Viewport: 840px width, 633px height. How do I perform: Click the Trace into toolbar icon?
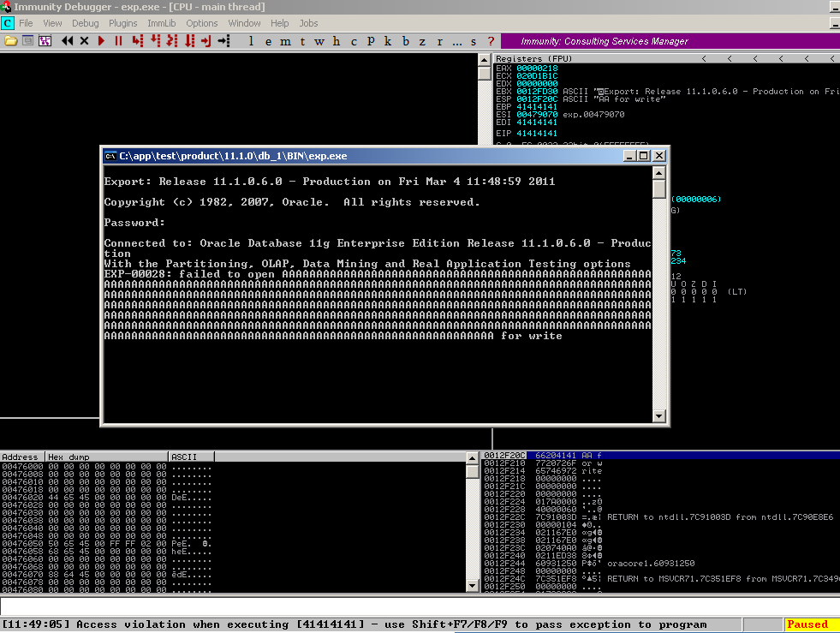point(172,41)
